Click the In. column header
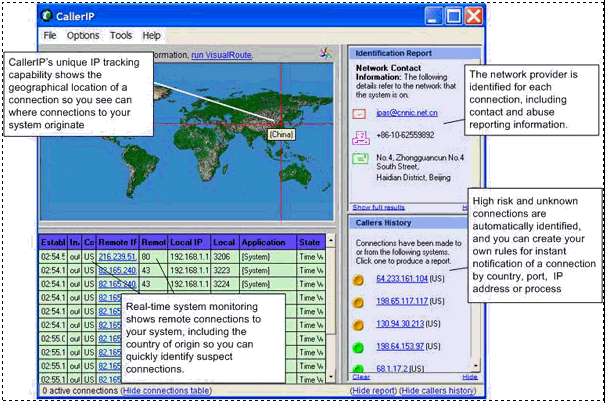Image resolution: width=605 pixels, height=403 pixels. tap(75, 242)
